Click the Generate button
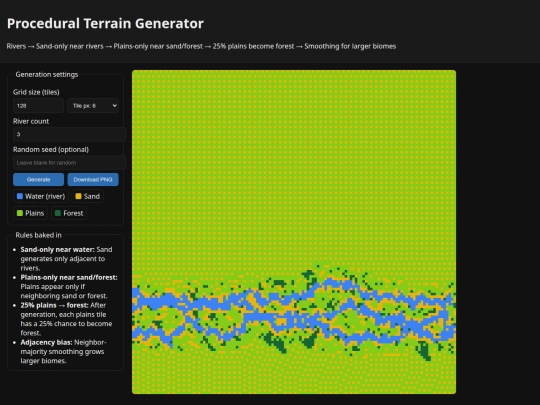 pyautogui.click(x=38, y=179)
